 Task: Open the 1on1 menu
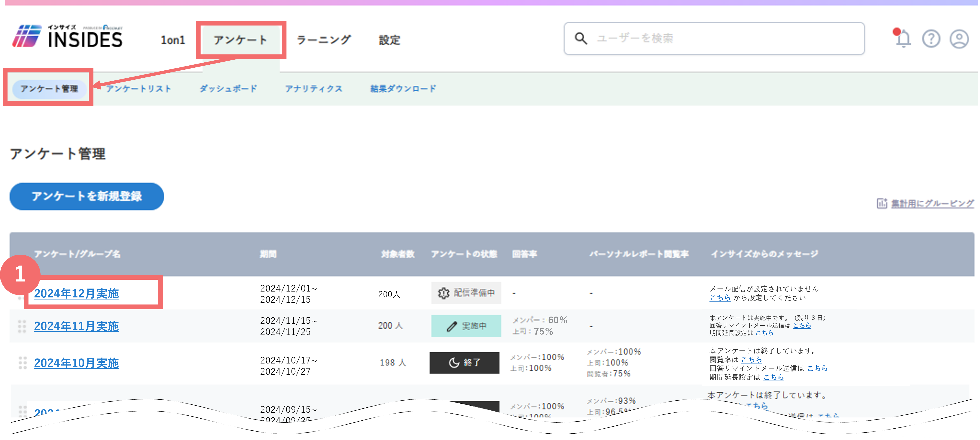(x=173, y=40)
